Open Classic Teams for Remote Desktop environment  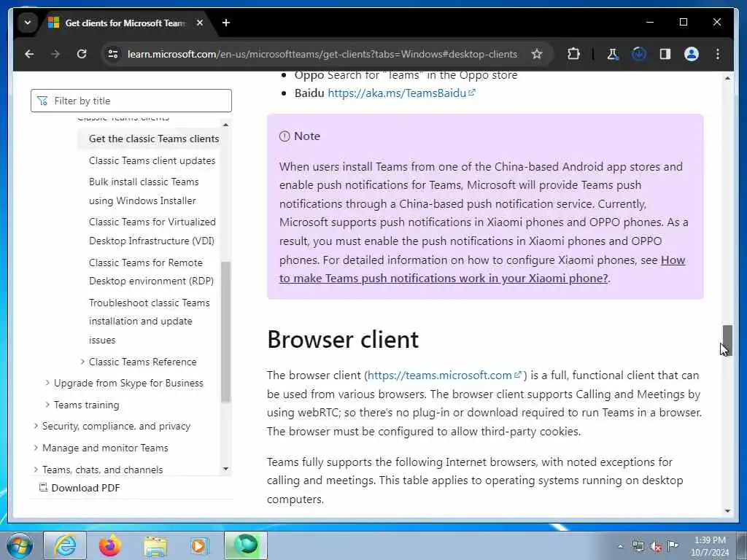tap(151, 272)
